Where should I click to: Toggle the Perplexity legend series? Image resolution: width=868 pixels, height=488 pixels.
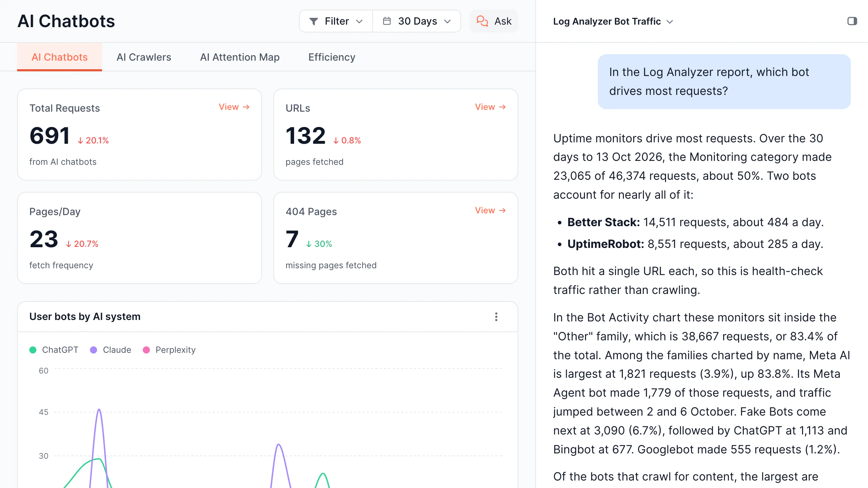[x=169, y=350]
